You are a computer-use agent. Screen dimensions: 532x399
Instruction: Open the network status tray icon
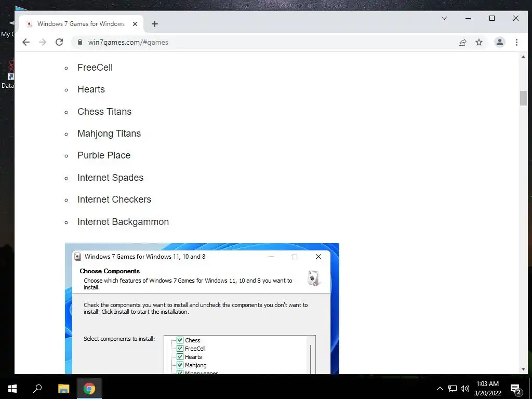click(453, 389)
